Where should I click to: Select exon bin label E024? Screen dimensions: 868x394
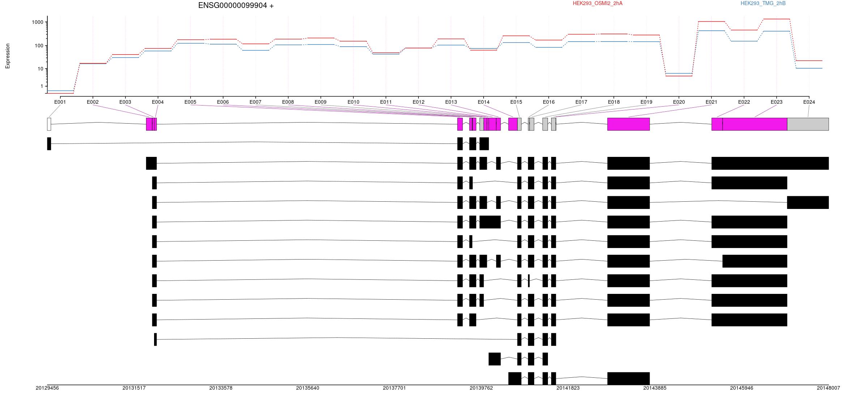click(x=809, y=102)
